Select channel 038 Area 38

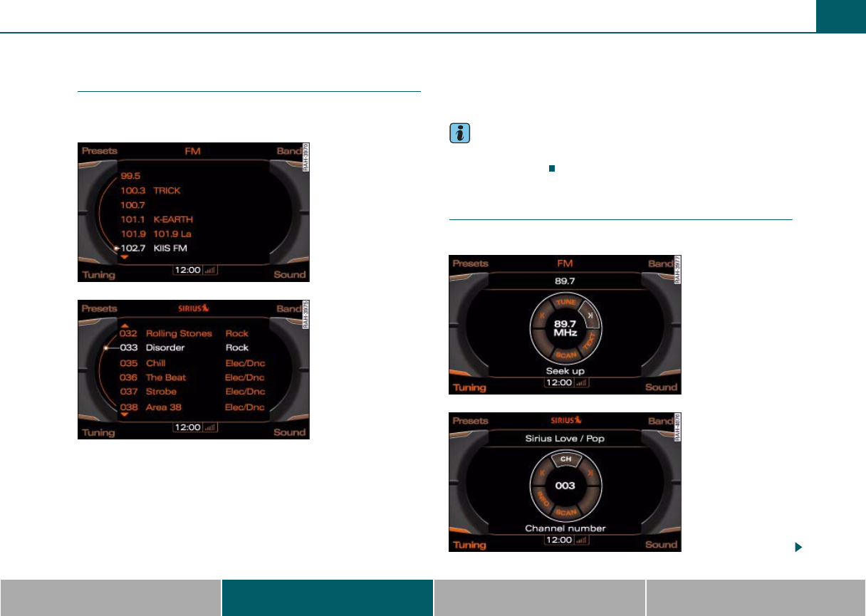pos(192,407)
